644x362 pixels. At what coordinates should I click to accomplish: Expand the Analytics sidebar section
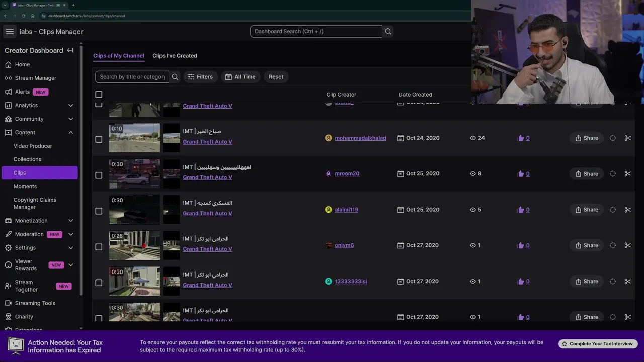point(70,105)
